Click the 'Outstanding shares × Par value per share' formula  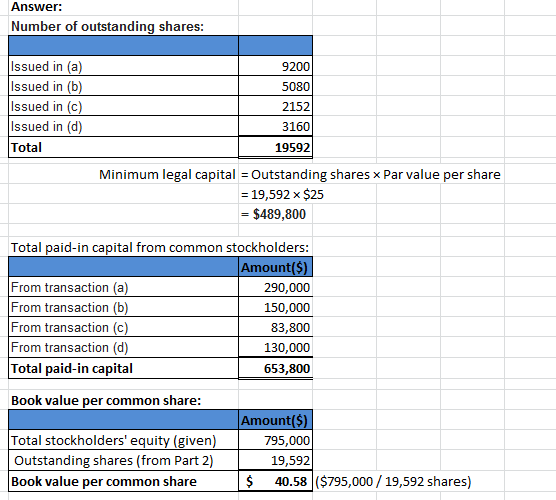tap(376, 174)
